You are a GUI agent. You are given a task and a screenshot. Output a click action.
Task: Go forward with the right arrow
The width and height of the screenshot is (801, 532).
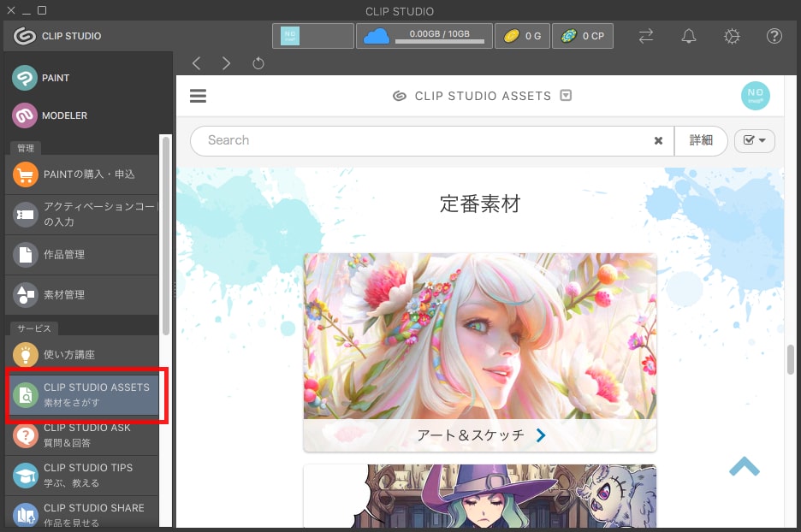click(226, 63)
